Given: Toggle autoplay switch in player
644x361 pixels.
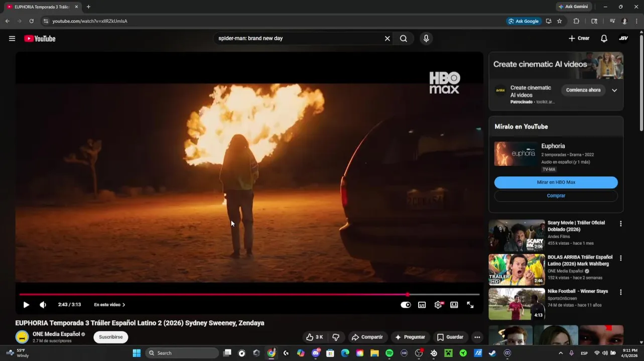Looking at the screenshot, I should (406, 305).
